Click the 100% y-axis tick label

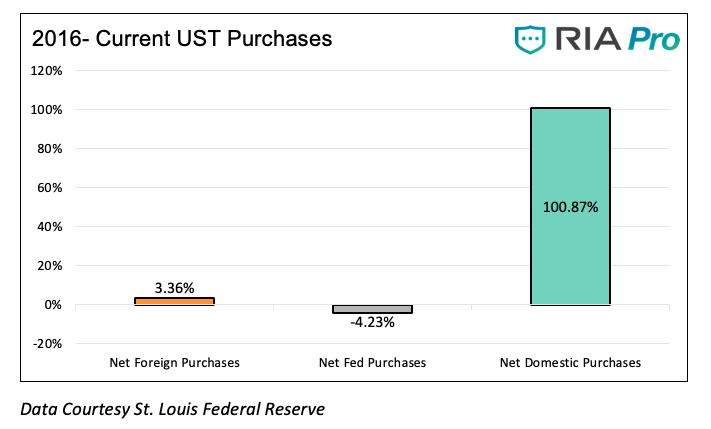49,110
